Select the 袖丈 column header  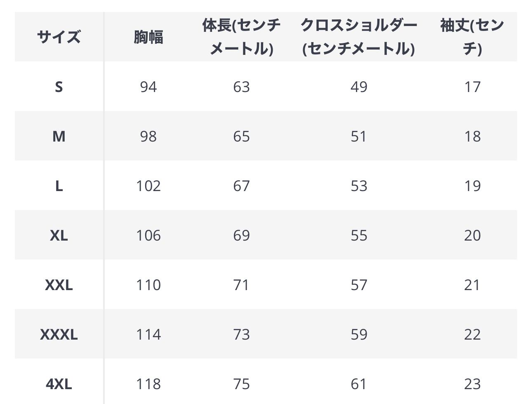tap(472, 37)
